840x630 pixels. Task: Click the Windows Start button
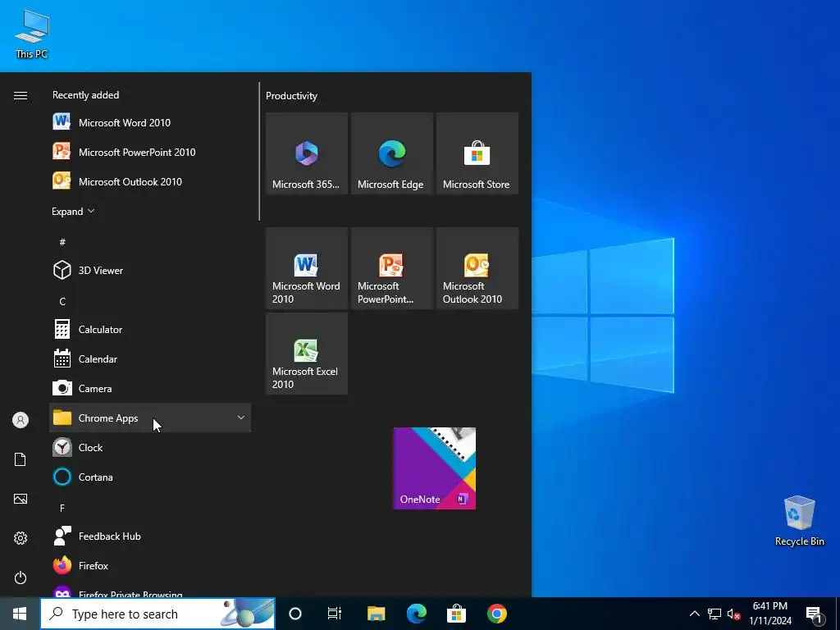pyautogui.click(x=20, y=614)
